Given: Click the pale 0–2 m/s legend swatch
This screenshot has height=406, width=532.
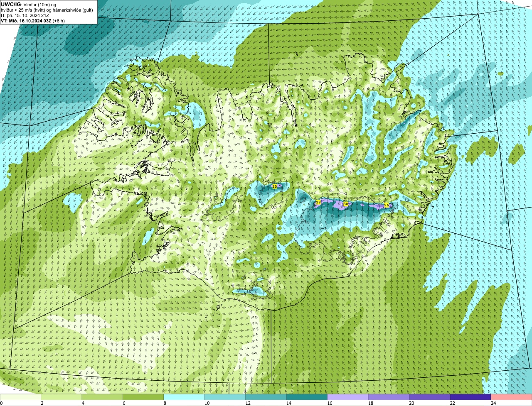Looking at the screenshot, I should [21, 397].
